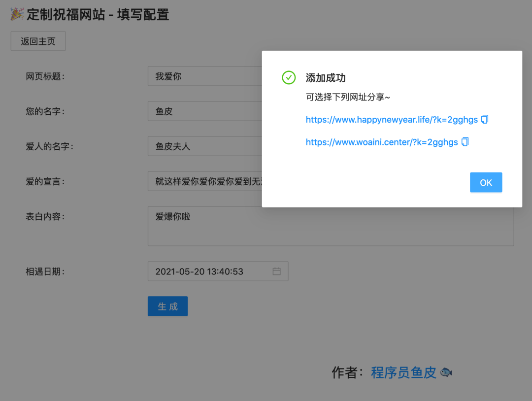
Task: Open the happynewyear.life share link
Action: (x=392, y=120)
